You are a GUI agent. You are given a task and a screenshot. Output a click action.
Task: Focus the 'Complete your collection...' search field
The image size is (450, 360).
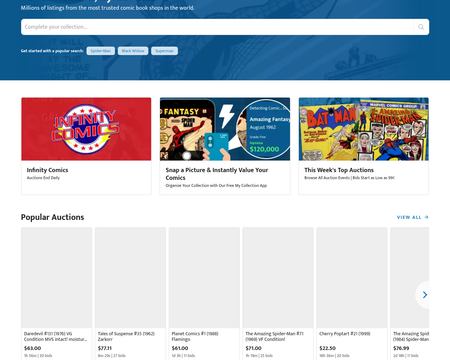[x=225, y=27]
